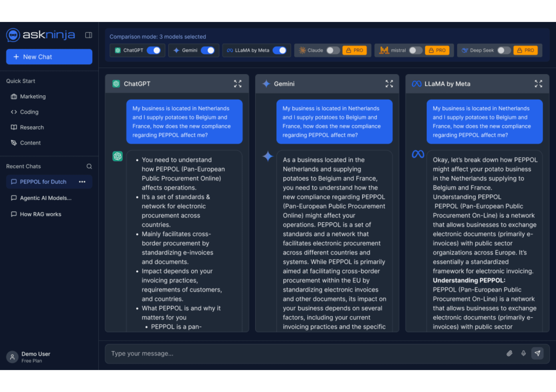
Task: Open the Marketing quick start item
Action: pos(33,97)
